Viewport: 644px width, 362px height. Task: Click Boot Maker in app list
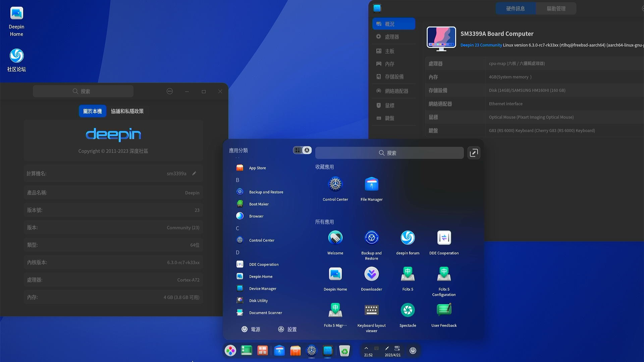[259, 204]
